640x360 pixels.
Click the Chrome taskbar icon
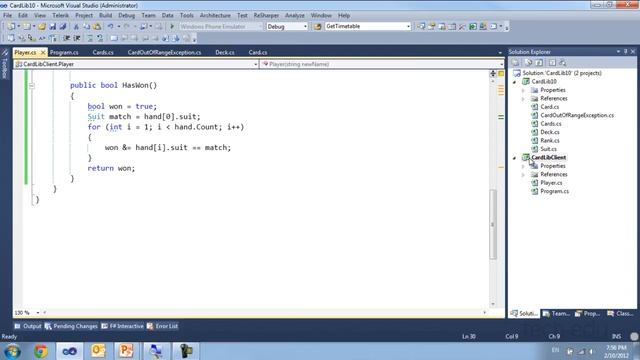(40, 351)
